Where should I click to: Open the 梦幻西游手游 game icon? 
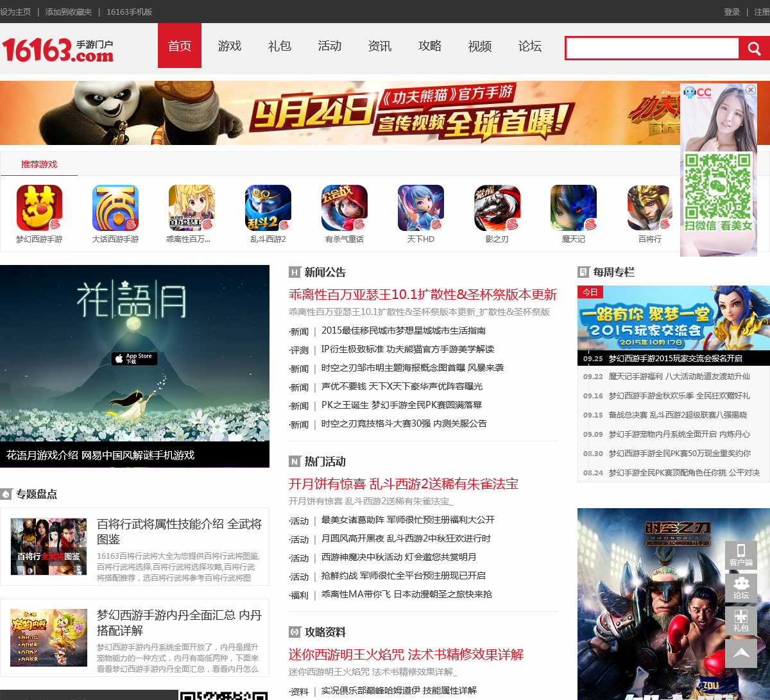pyautogui.click(x=39, y=208)
